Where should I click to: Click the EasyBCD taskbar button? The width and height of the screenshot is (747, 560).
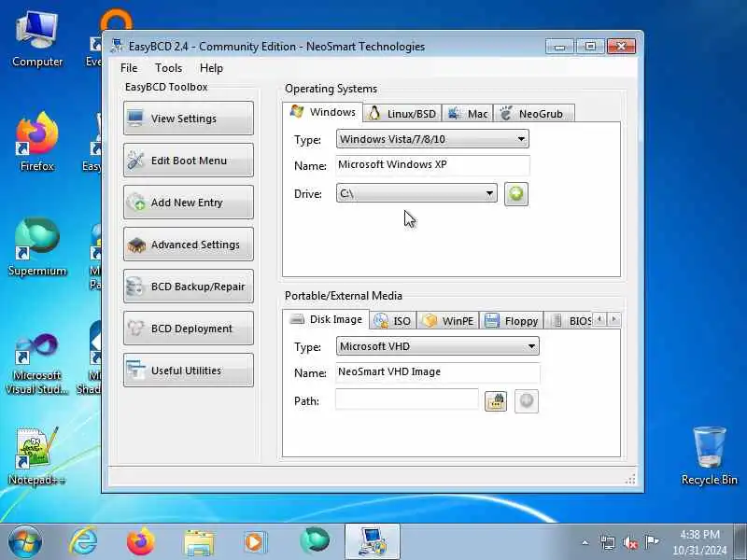[x=372, y=542]
